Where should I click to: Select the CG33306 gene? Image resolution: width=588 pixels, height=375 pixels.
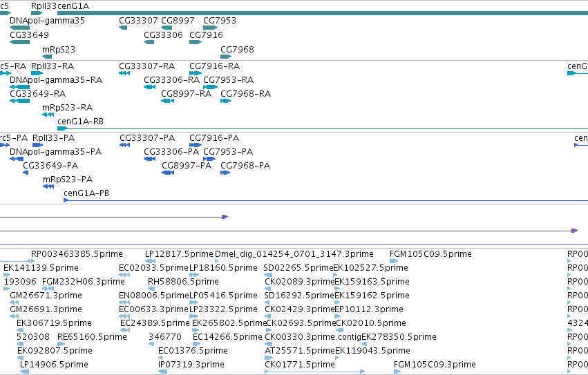[x=149, y=42]
